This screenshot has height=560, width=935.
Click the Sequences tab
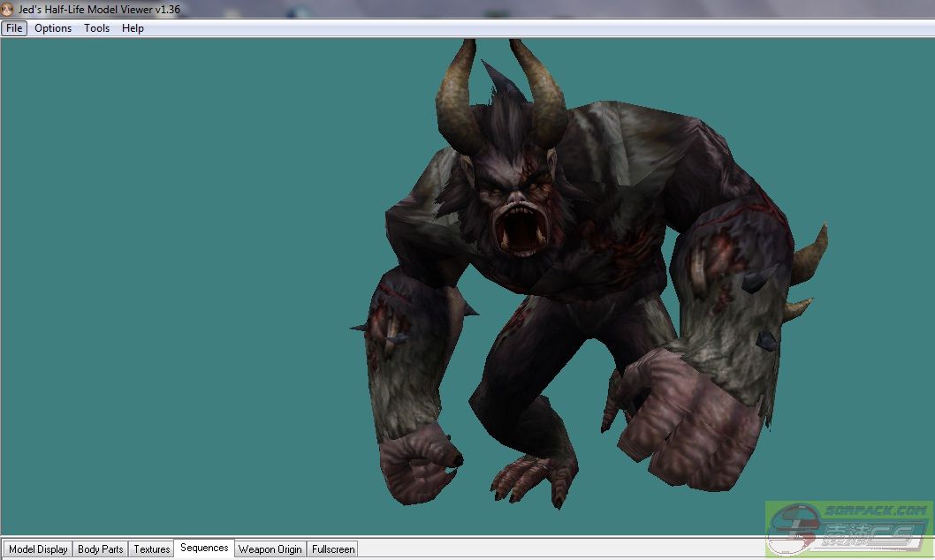[204, 549]
